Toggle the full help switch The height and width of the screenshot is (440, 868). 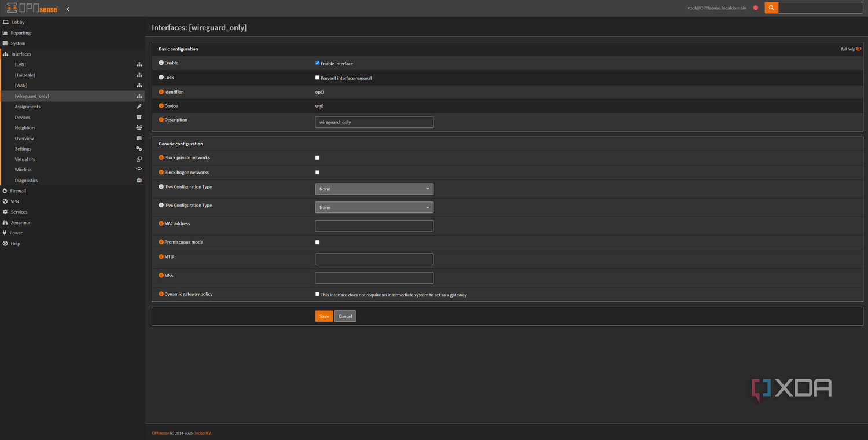tap(859, 49)
